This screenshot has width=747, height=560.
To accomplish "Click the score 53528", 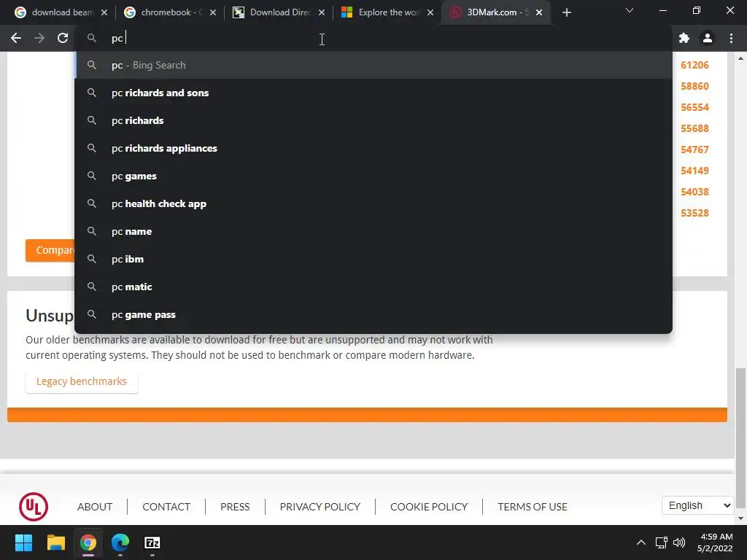I will (694, 213).
